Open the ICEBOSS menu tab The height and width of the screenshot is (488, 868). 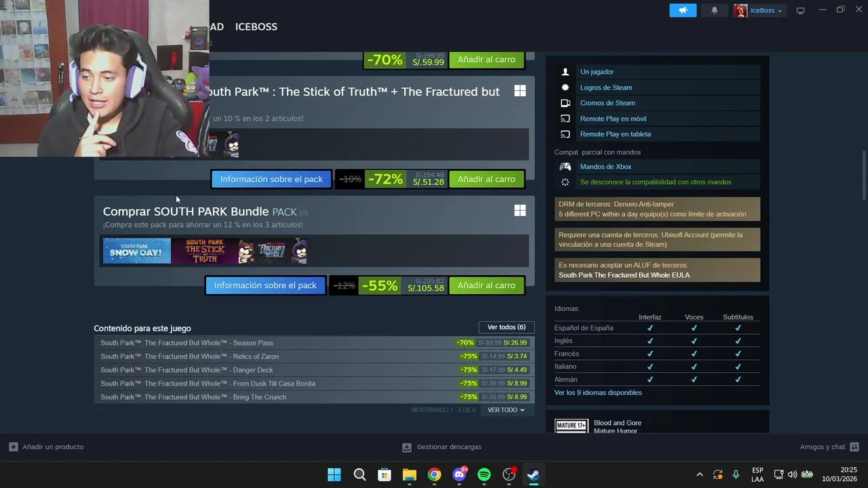tap(256, 26)
